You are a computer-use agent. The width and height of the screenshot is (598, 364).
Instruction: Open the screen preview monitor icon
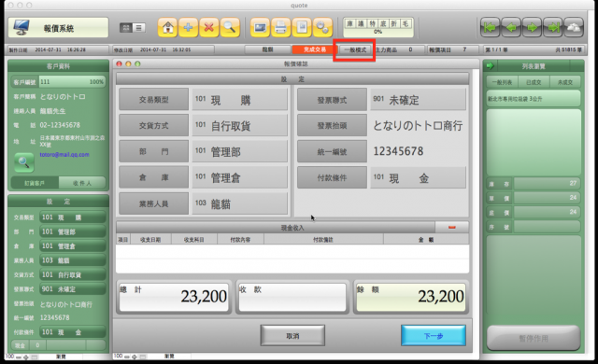[260, 28]
